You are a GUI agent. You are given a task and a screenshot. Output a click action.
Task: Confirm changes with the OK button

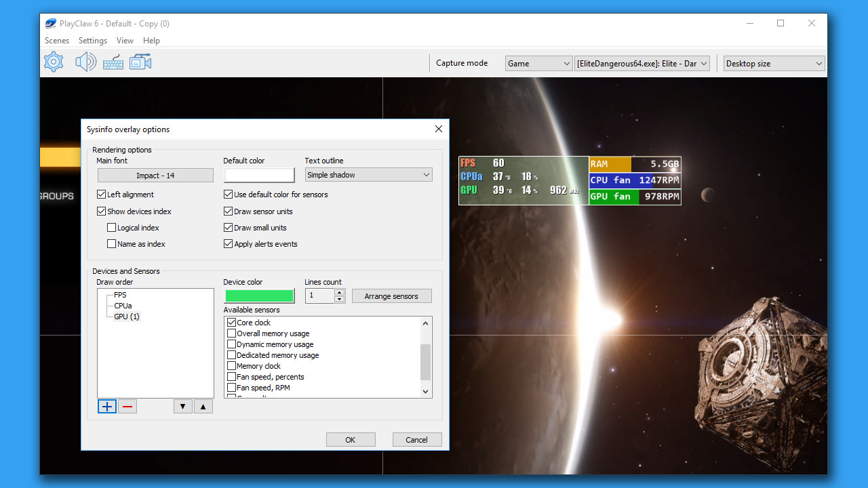(351, 439)
